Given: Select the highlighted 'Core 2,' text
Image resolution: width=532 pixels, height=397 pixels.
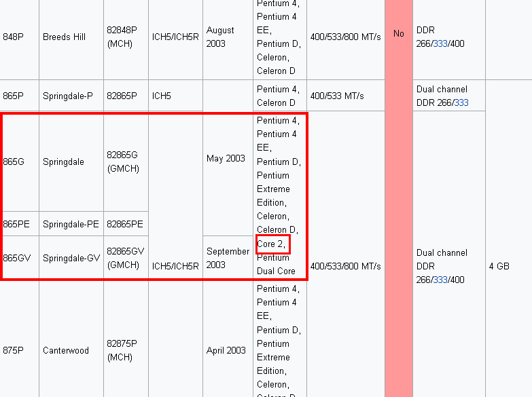Looking at the screenshot, I should pos(272,244).
